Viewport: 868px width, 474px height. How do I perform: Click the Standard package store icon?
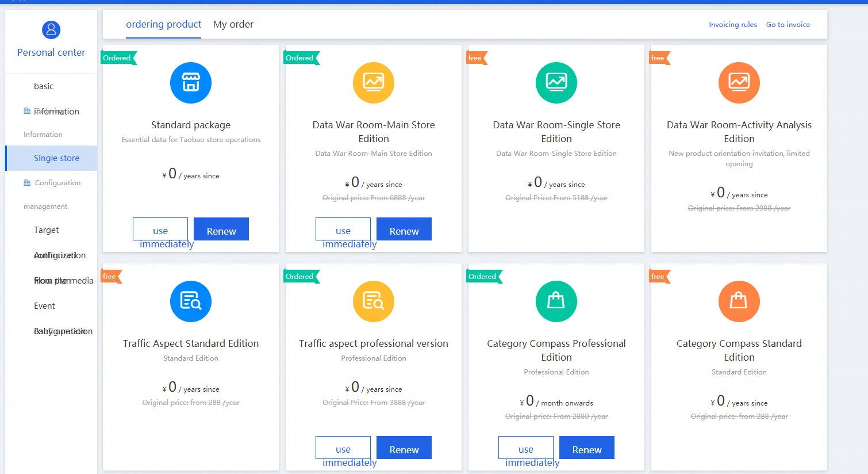pos(191,83)
